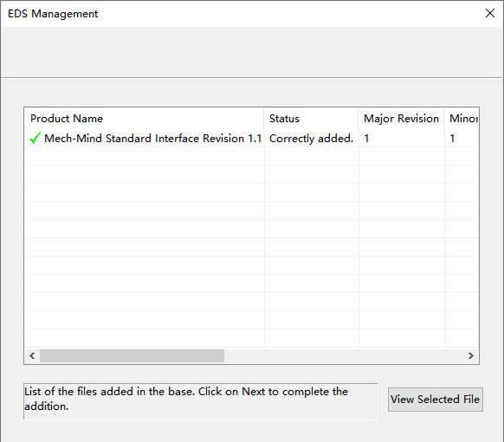Click the right arrow of horizontal scrollbar

coord(471,355)
